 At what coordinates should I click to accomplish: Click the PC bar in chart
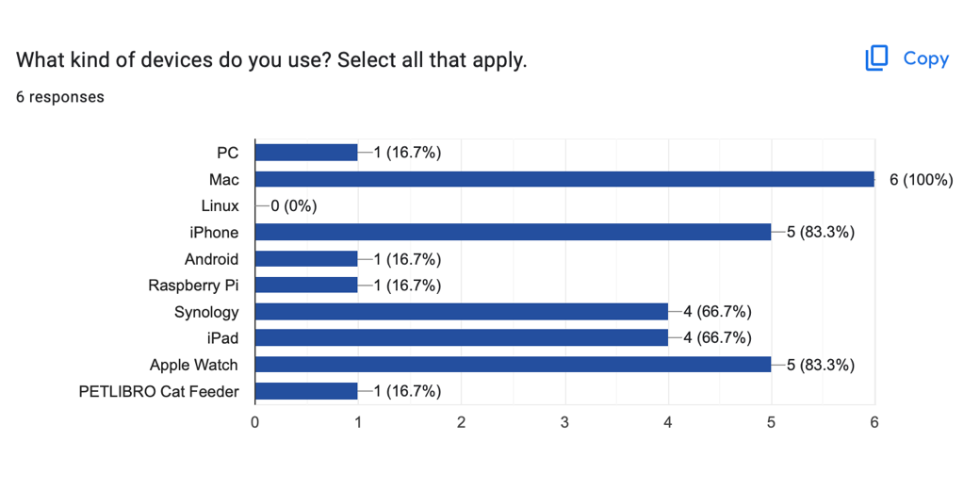[x=306, y=153]
